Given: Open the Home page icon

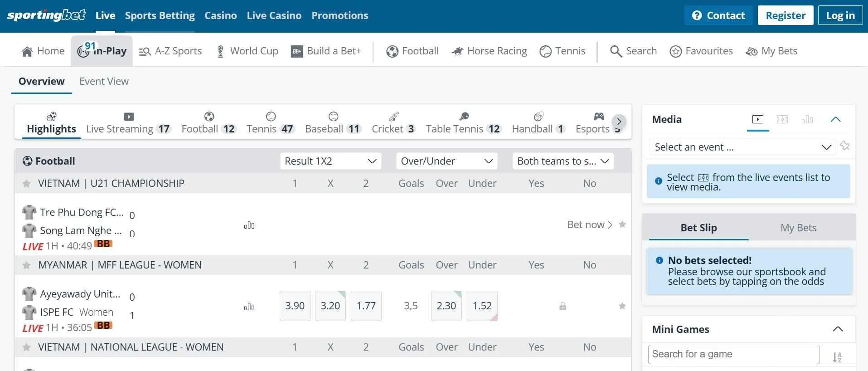Looking at the screenshot, I should tap(27, 51).
